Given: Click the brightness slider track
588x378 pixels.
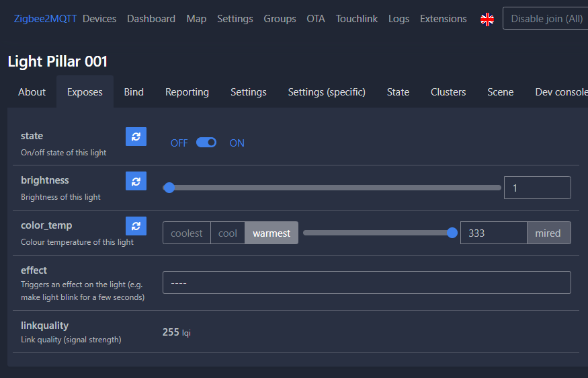Looking at the screenshot, I should (x=336, y=188).
